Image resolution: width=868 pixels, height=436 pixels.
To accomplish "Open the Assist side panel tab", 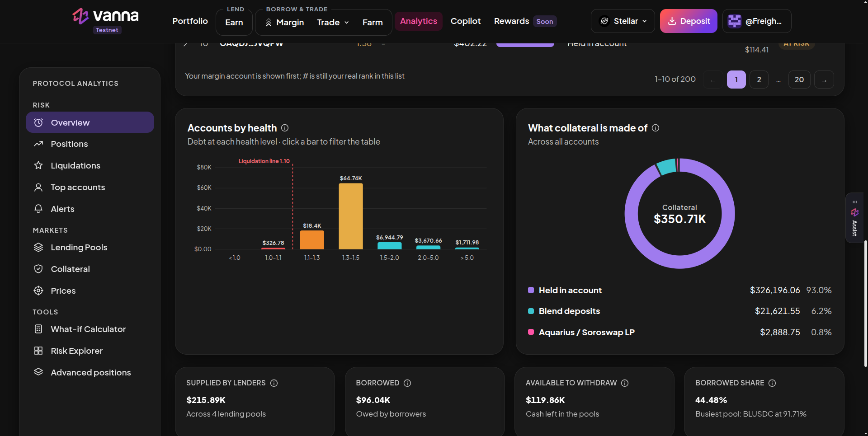I will coord(854,218).
